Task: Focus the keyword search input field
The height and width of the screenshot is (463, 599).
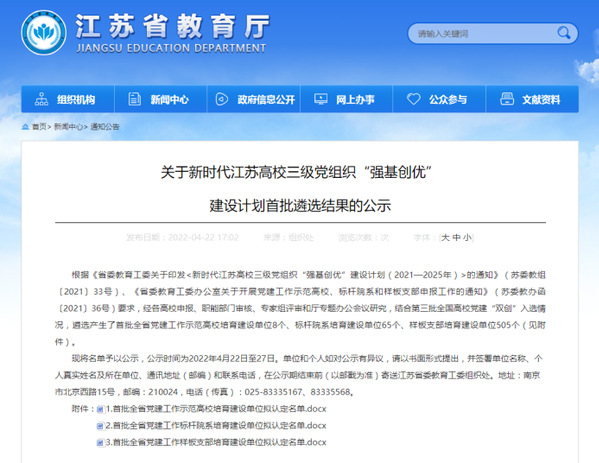Action: tap(483, 34)
